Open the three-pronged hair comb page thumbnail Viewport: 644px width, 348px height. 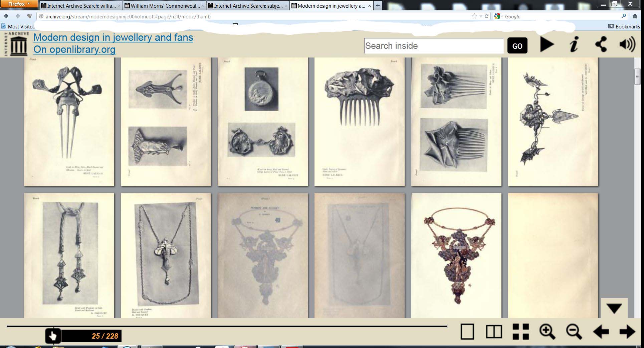pyautogui.click(x=69, y=122)
